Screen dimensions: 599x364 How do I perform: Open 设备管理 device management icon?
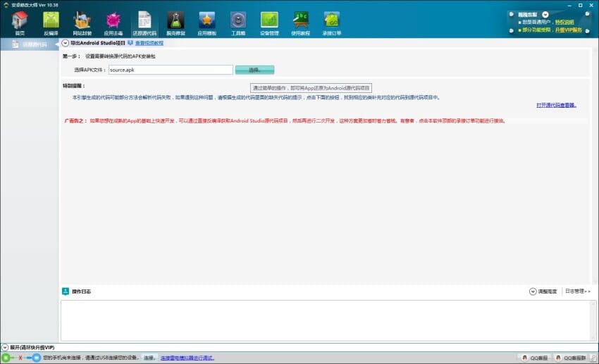coord(269,22)
